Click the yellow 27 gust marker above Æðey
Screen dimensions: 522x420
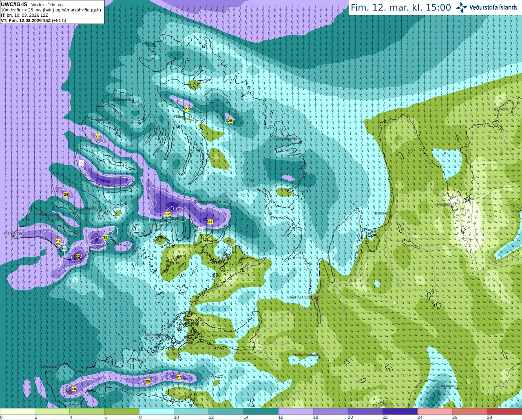(x=187, y=109)
